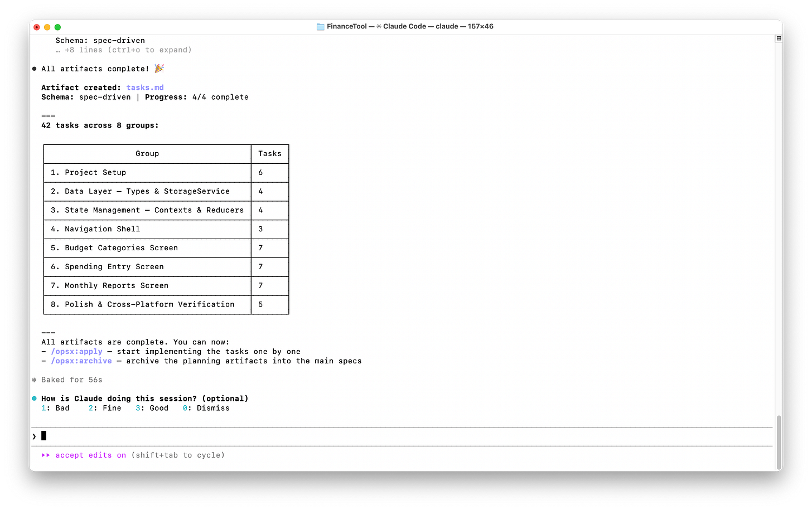Rate the session as Bad
The height and width of the screenshot is (510, 812).
point(55,409)
